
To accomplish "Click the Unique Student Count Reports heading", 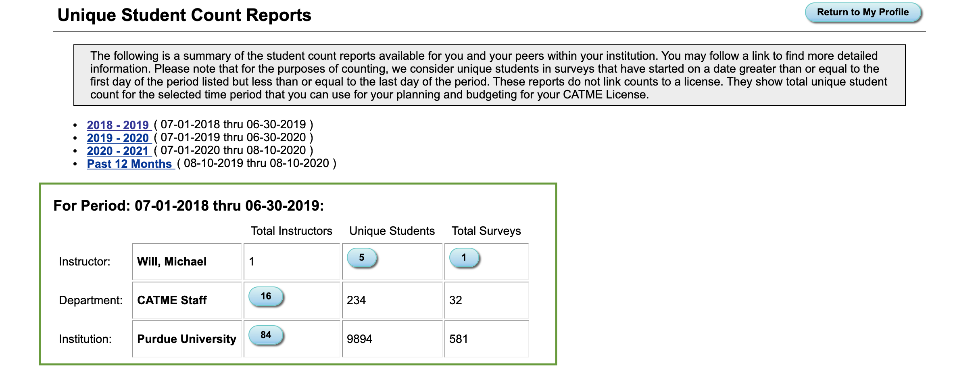I will pyautogui.click(x=184, y=15).
